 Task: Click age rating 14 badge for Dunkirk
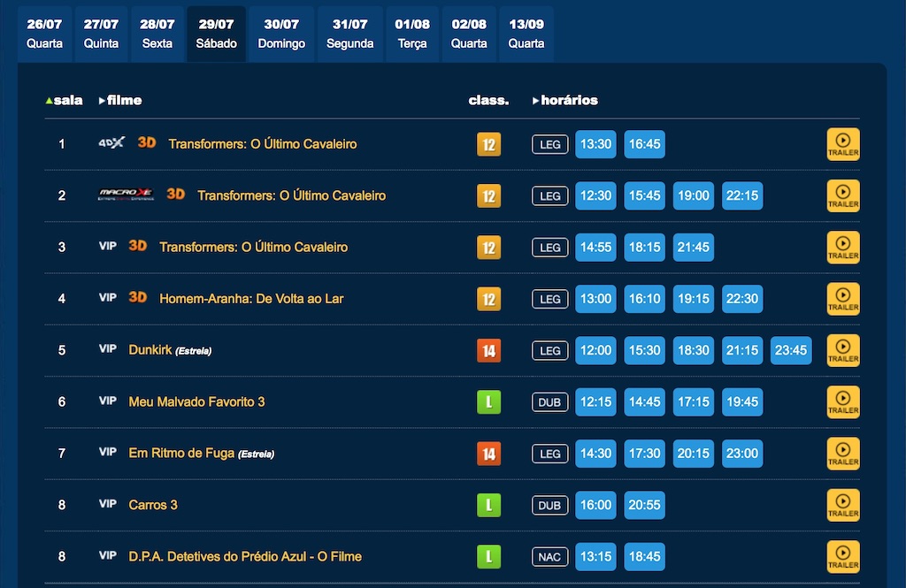pos(488,350)
